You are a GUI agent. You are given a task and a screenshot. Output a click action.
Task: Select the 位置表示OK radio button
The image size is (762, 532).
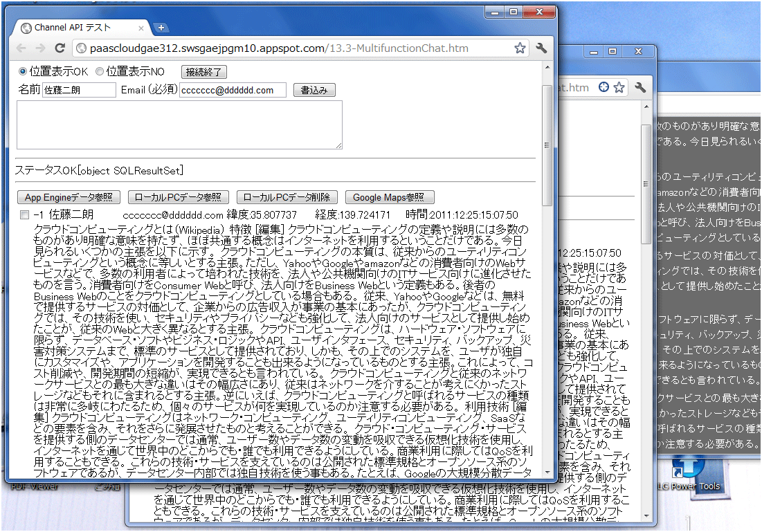[22, 71]
